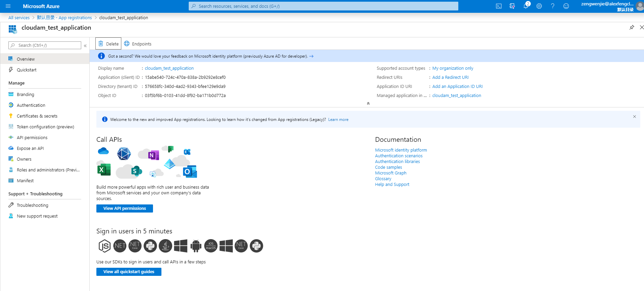Viewport: 644px width, 291px height.
Task: Select the Application (client) ID value
Action: click(185, 77)
